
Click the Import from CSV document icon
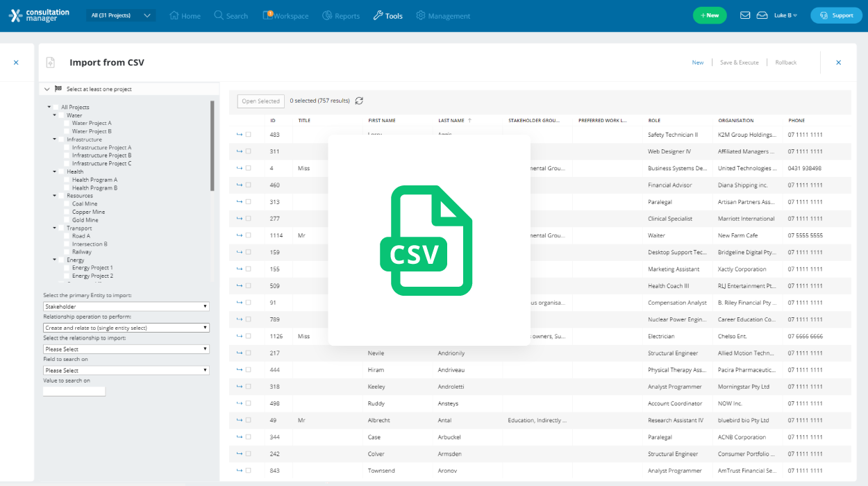point(50,62)
